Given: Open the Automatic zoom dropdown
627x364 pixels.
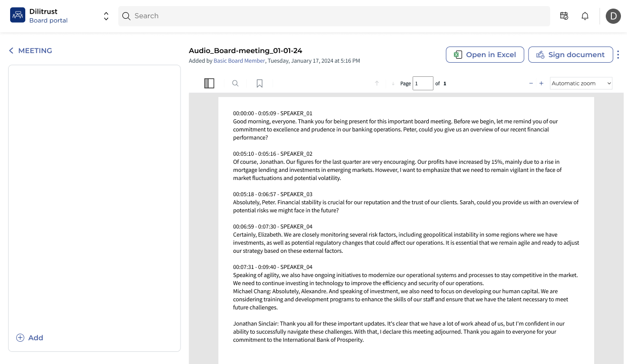Looking at the screenshot, I should (581, 83).
